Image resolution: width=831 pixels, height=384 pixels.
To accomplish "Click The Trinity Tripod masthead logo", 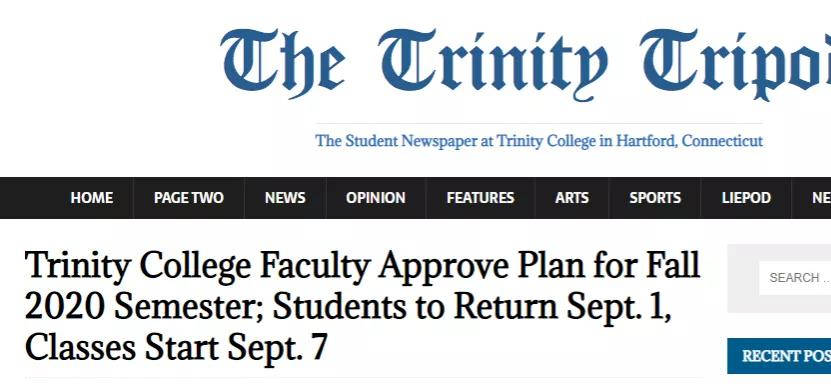I will (x=526, y=64).
